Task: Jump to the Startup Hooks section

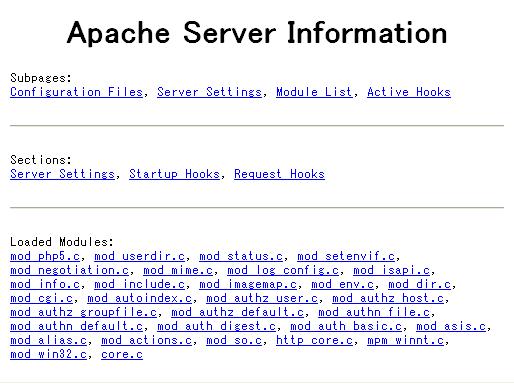Action: point(174,174)
